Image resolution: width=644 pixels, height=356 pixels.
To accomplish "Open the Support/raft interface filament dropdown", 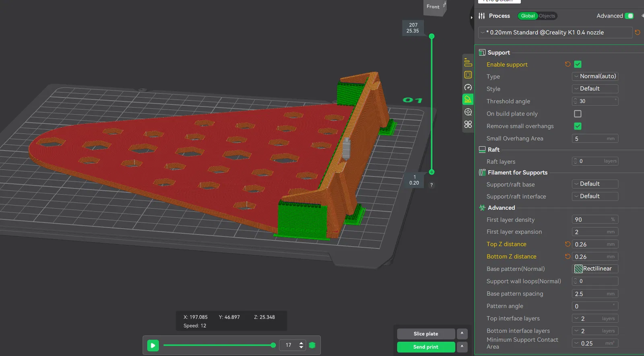I will 595,196.
